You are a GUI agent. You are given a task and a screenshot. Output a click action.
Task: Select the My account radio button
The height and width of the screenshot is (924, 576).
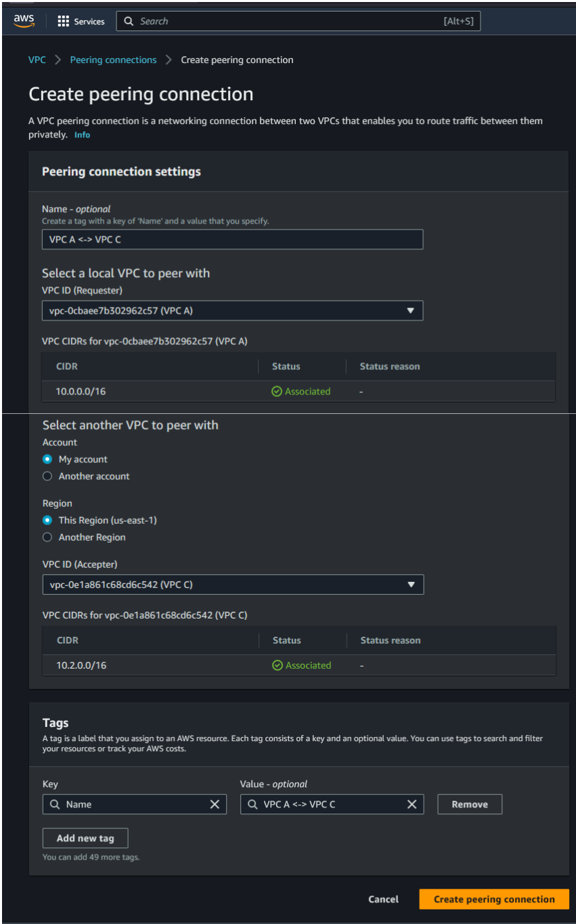pos(47,459)
